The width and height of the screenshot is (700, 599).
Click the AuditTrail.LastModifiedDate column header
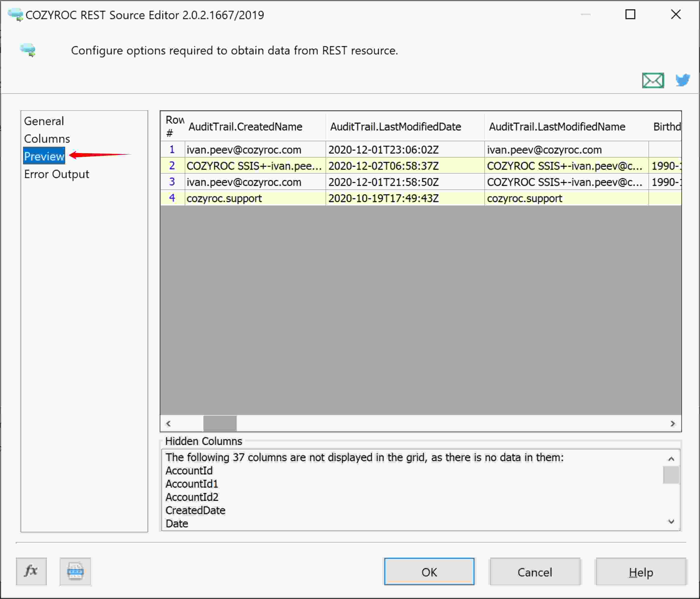pos(405,126)
